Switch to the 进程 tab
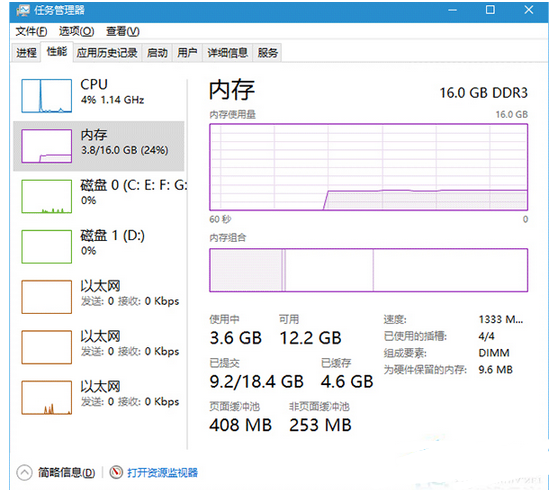This screenshot has width=552, height=492. click(26, 53)
